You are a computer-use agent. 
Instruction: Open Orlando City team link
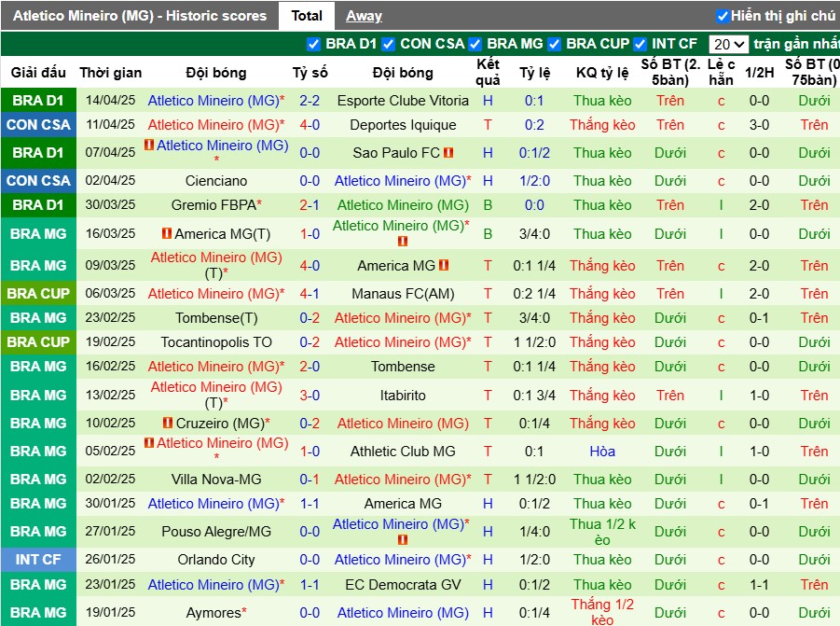216,560
